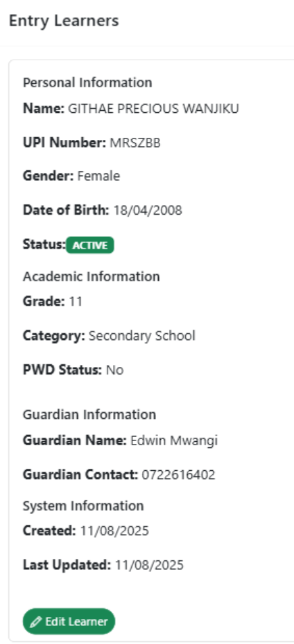
Task: Open the Edit Learner button
Action: pyautogui.click(x=69, y=621)
